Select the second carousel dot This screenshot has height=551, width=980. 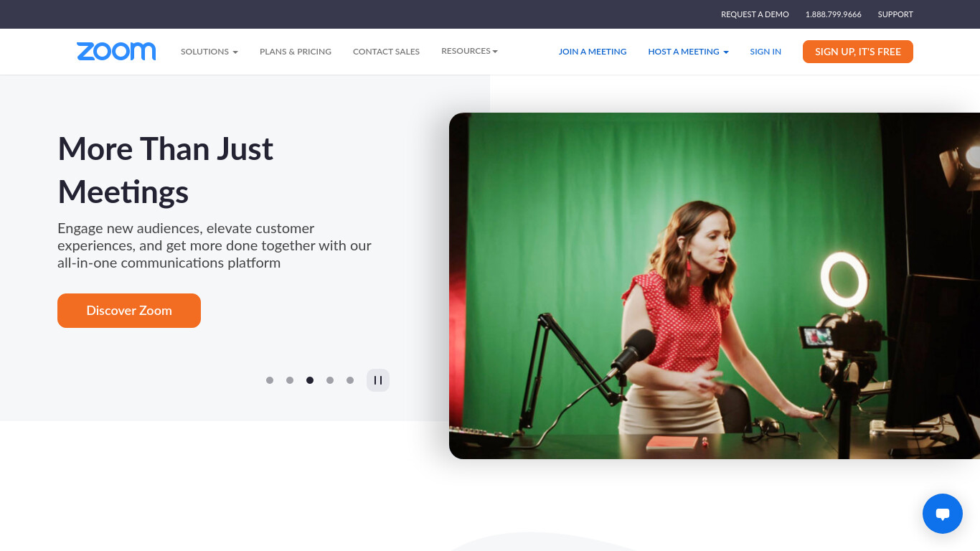tap(290, 380)
